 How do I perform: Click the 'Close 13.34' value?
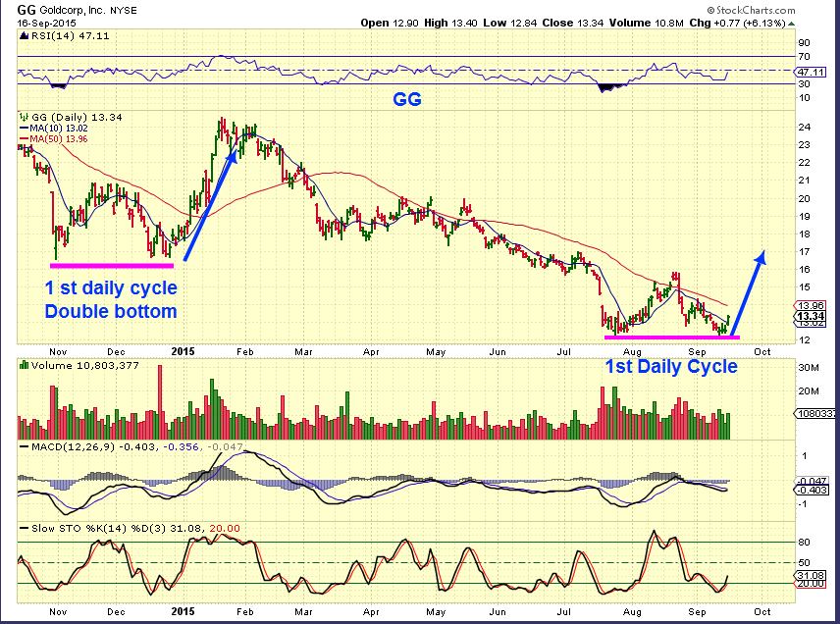(x=572, y=23)
